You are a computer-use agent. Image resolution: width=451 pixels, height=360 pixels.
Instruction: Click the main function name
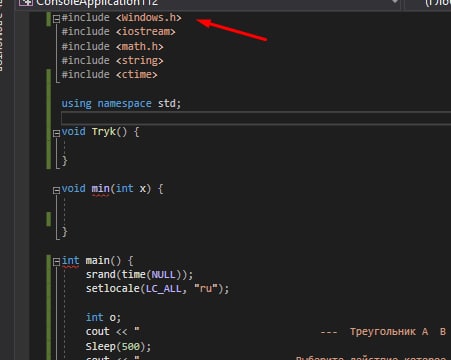(x=98, y=260)
